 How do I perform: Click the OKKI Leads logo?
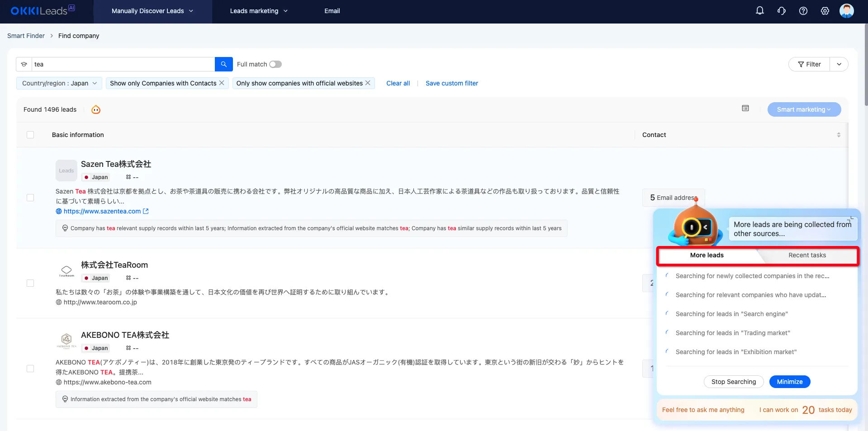(x=43, y=10)
